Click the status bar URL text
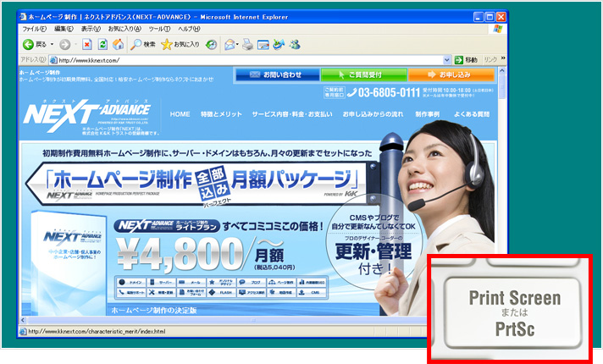This screenshot has height=364, width=603. (97, 331)
